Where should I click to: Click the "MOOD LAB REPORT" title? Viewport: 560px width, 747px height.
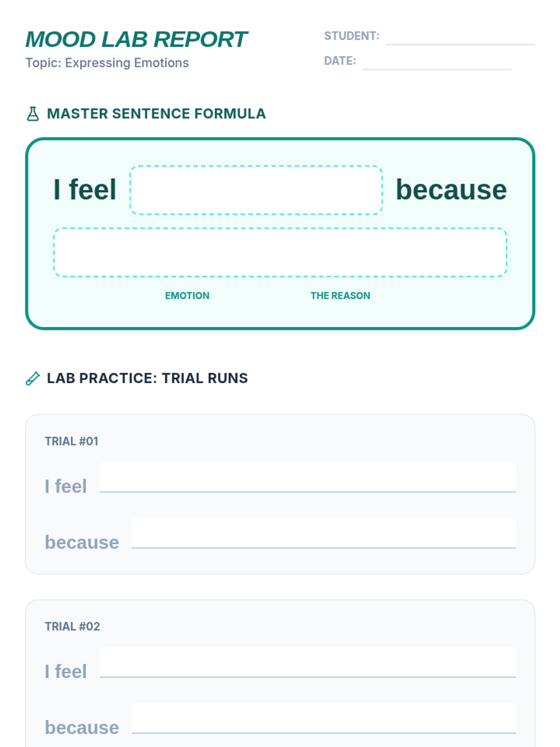point(136,40)
